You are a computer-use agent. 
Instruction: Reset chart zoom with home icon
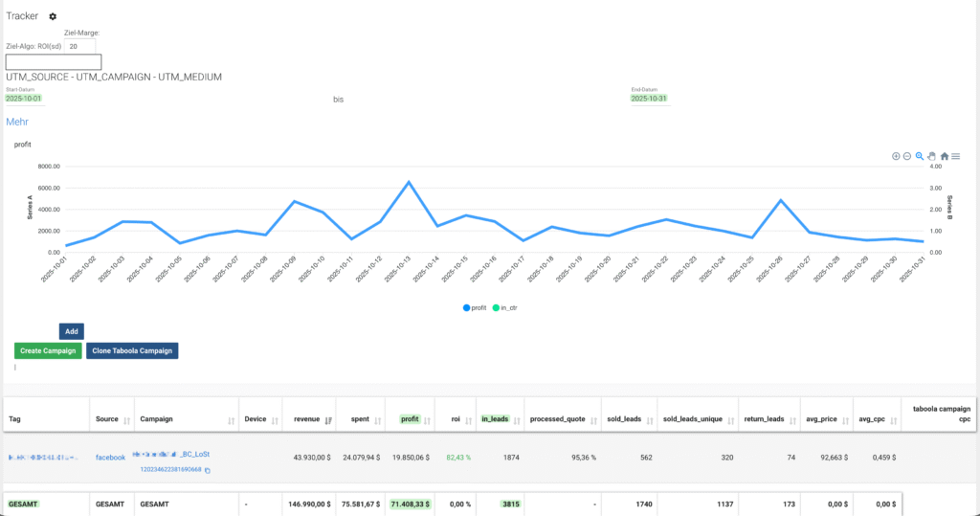pyautogui.click(x=945, y=156)
